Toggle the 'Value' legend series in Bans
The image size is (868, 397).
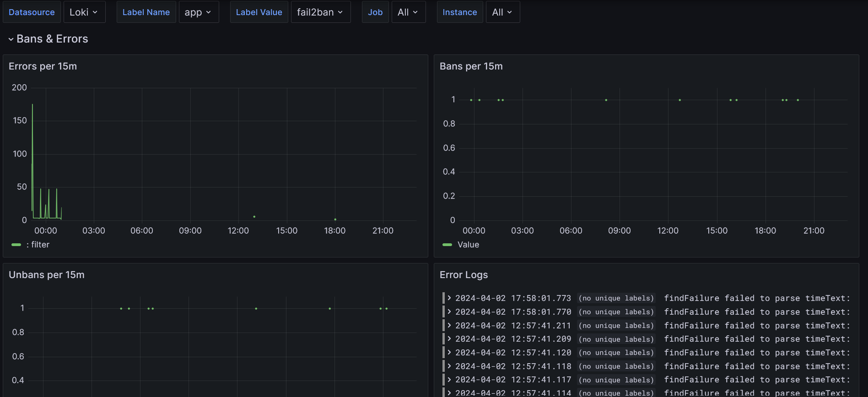468,245
